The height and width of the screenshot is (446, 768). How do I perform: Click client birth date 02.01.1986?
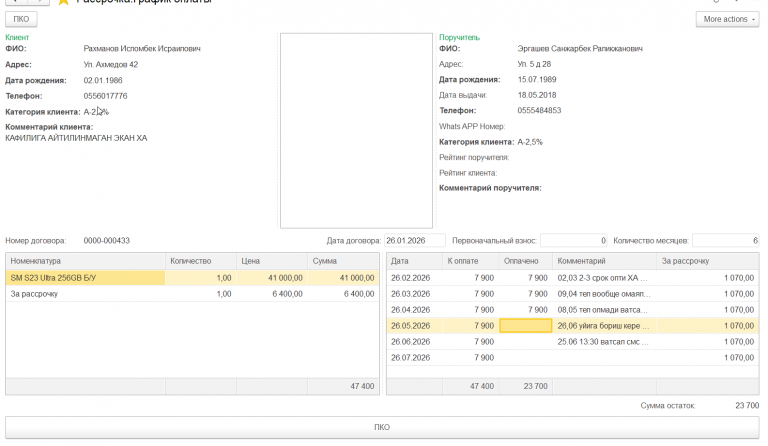103,80
